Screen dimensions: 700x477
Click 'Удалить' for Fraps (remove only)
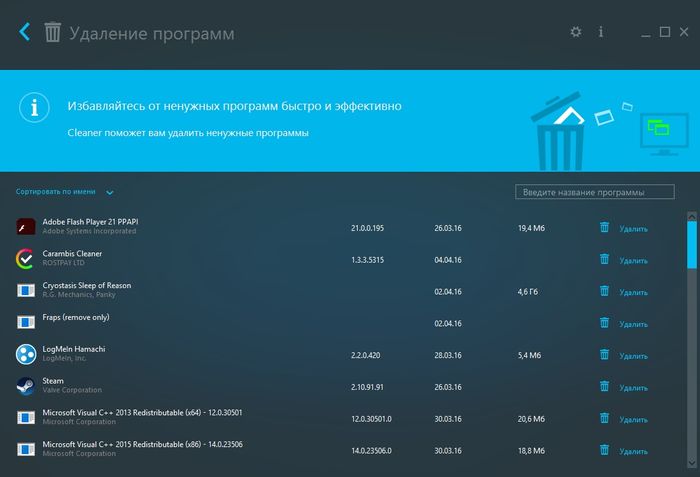coord(633,324)
